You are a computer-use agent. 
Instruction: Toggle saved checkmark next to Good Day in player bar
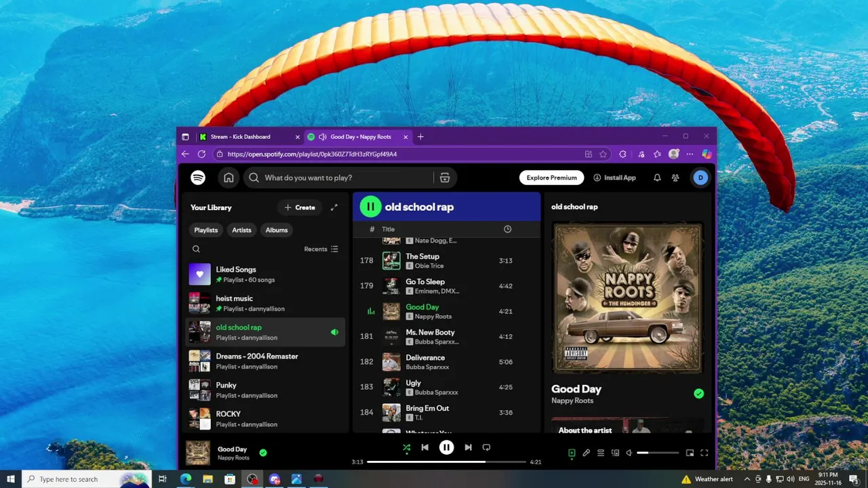coord(263,453)
